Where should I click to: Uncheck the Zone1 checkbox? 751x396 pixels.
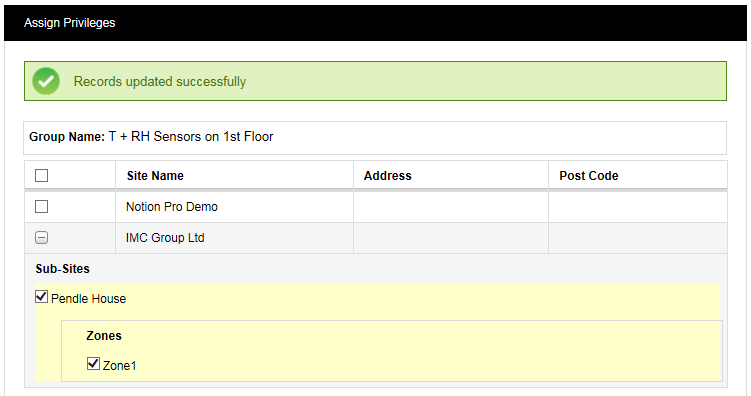93,364
